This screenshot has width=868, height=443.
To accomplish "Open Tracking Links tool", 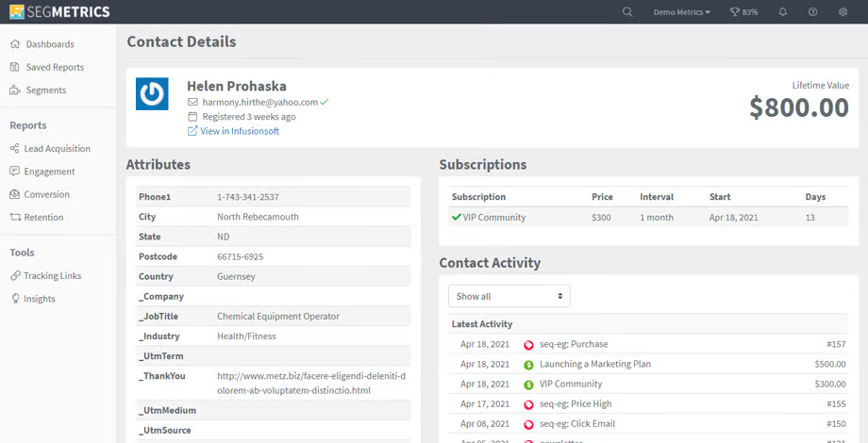I will (x=53, y=275).
